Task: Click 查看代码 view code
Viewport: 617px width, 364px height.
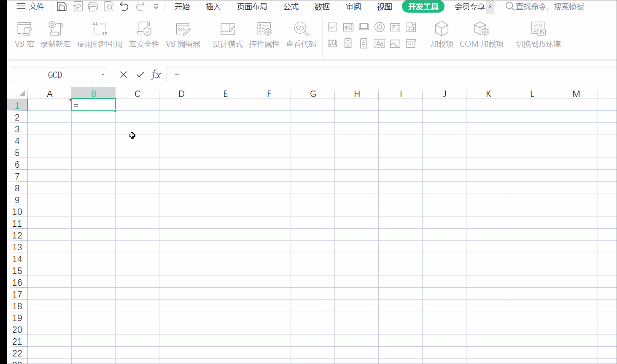Action: tap(301, 35)
